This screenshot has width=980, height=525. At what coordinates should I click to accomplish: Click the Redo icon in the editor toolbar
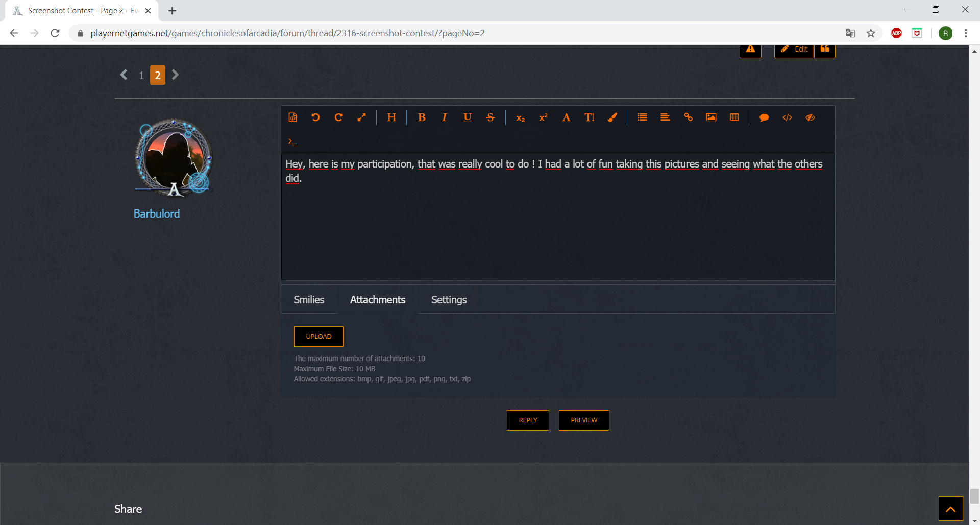click(x=338, y=117)
